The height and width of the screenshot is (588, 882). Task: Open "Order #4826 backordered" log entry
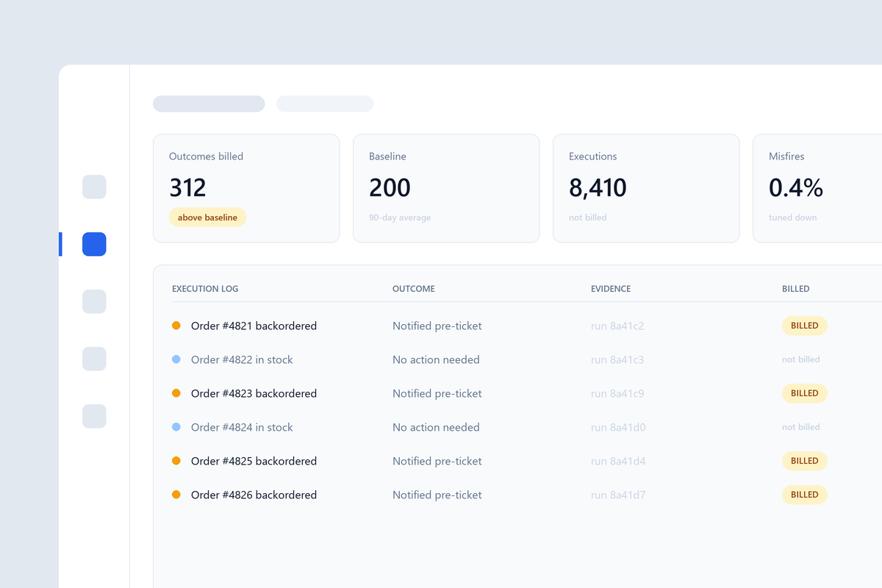coord(254,495)
